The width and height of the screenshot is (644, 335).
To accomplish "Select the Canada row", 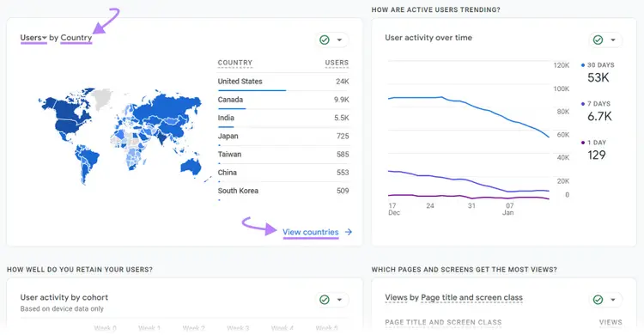I will 283,100.
